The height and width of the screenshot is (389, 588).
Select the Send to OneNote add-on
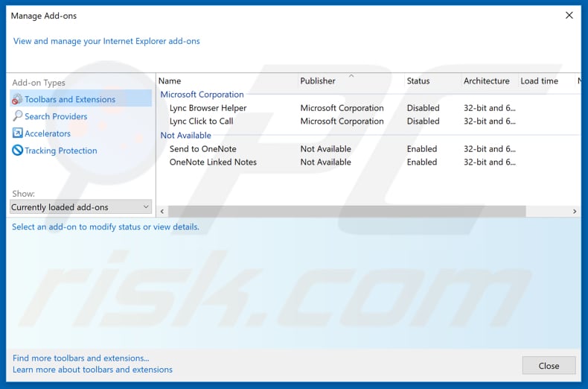203,149
